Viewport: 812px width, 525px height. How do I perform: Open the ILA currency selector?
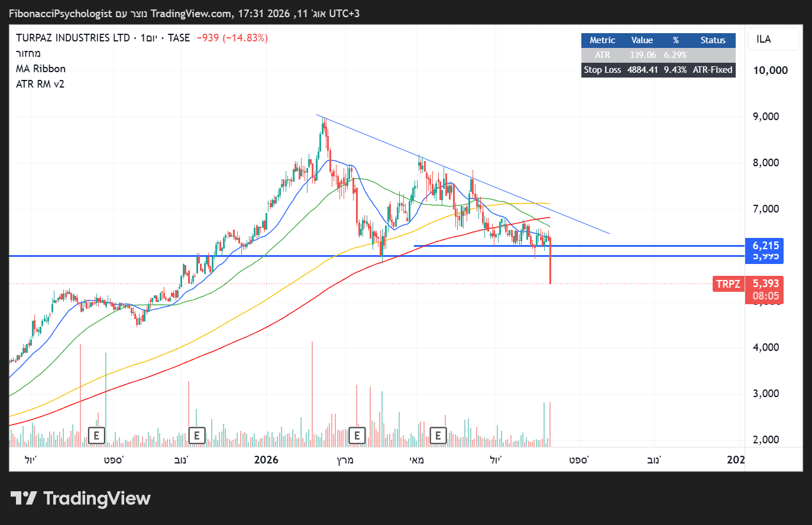774,39
